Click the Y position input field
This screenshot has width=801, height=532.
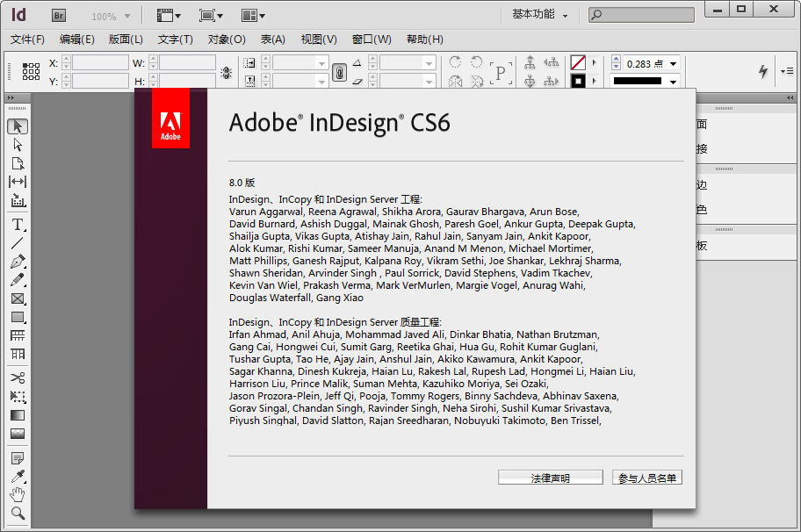point(100,81)
